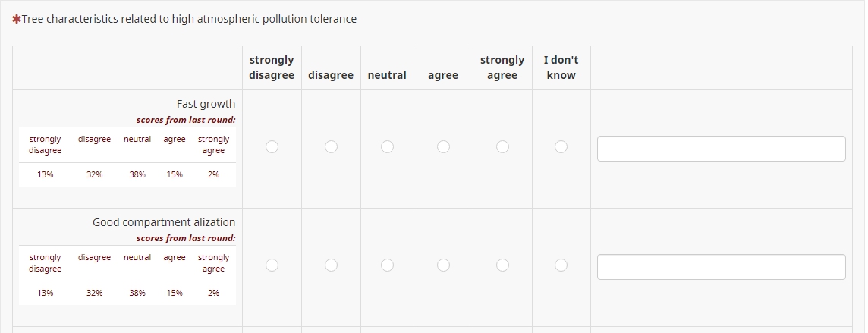The height and width of the screenshot is (333, 868).
Task: Click the 'strongly disagree' column header
Action: 272,68
